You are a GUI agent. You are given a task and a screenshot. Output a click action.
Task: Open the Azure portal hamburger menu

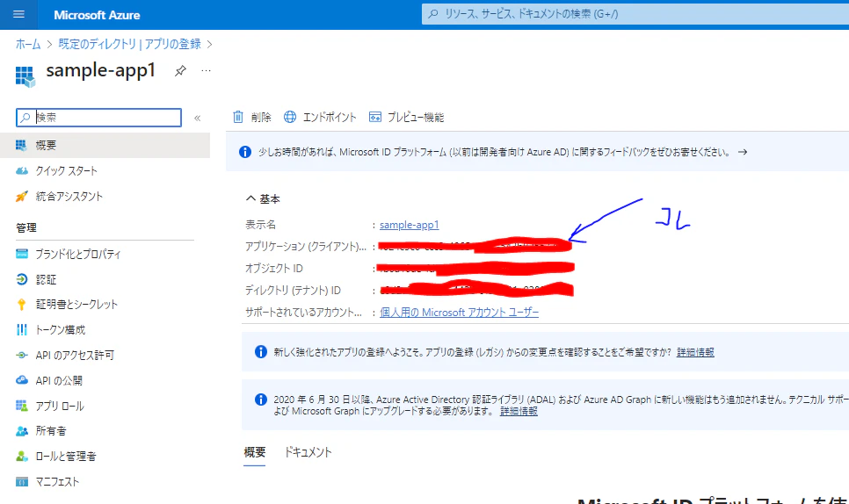click(19, 15)
